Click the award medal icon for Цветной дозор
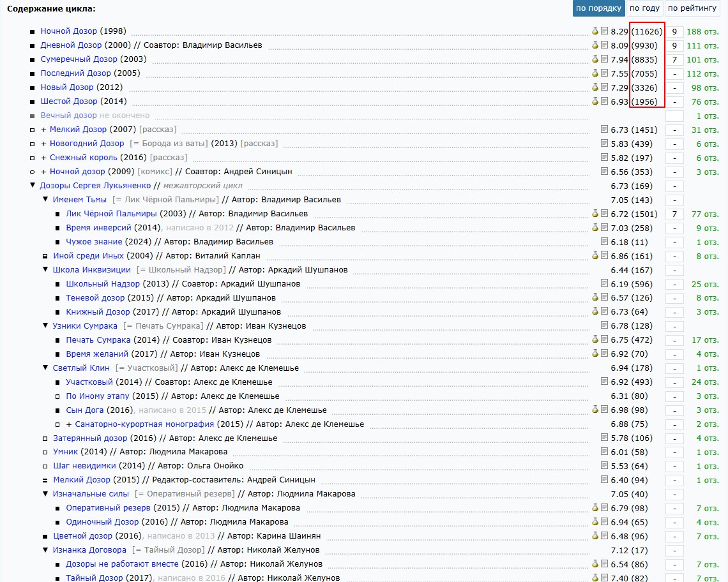 (x=595, y=535)
